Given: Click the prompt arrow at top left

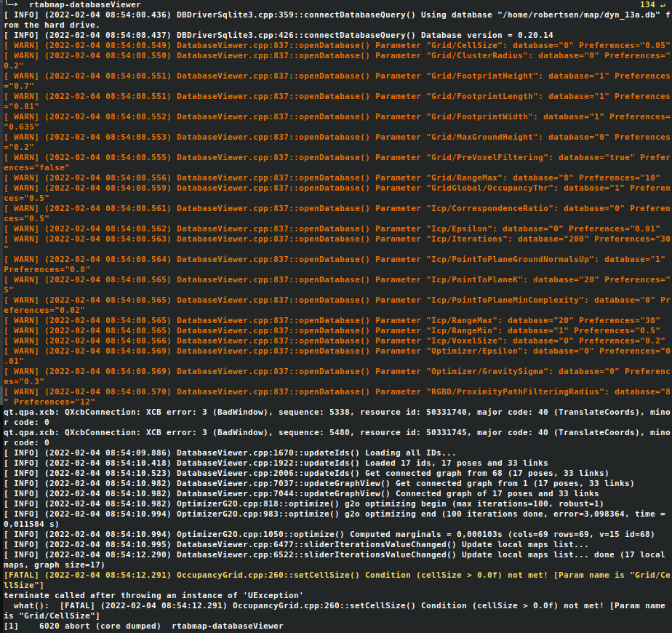Looking at the screenshot, I should coord(11,4).
